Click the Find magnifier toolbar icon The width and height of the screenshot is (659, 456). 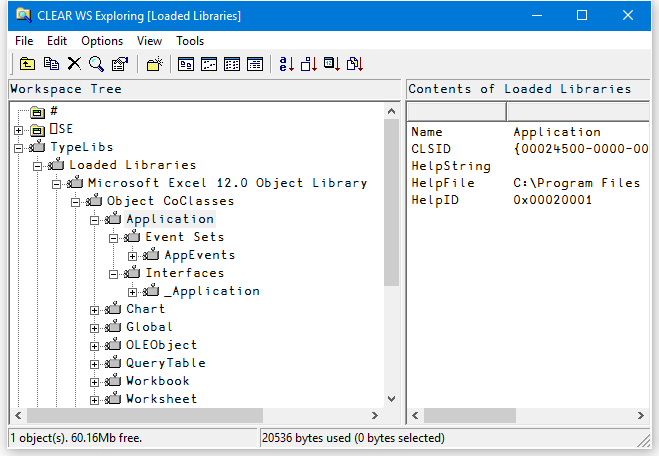point(96,64)
